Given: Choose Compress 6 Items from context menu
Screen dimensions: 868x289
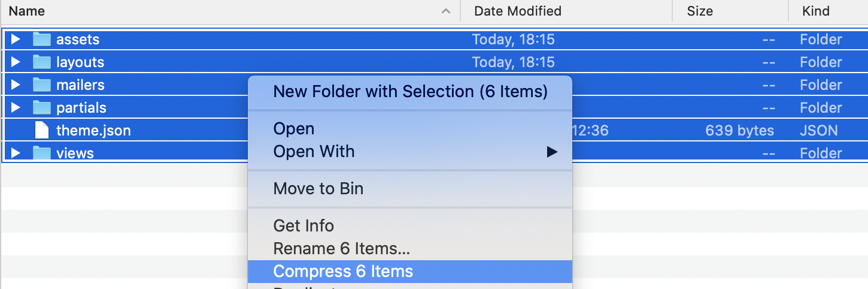Looking at the screenshot, I should (x=343, y=272).
